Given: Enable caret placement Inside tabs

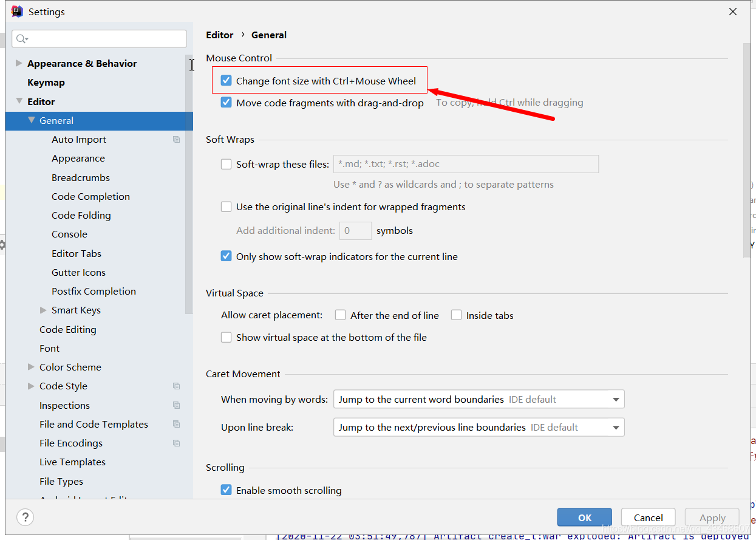Looking at the screenshot, I should click(457, 315).
